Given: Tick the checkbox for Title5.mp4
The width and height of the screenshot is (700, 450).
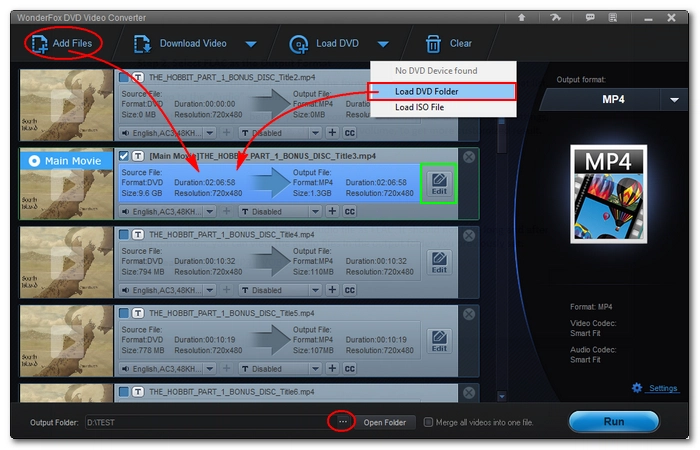Looking at the screenshot, I should [124, 313].
